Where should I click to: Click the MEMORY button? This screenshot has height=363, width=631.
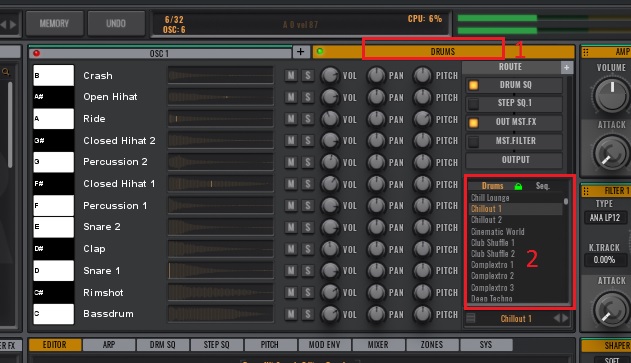tap(54, 23)
